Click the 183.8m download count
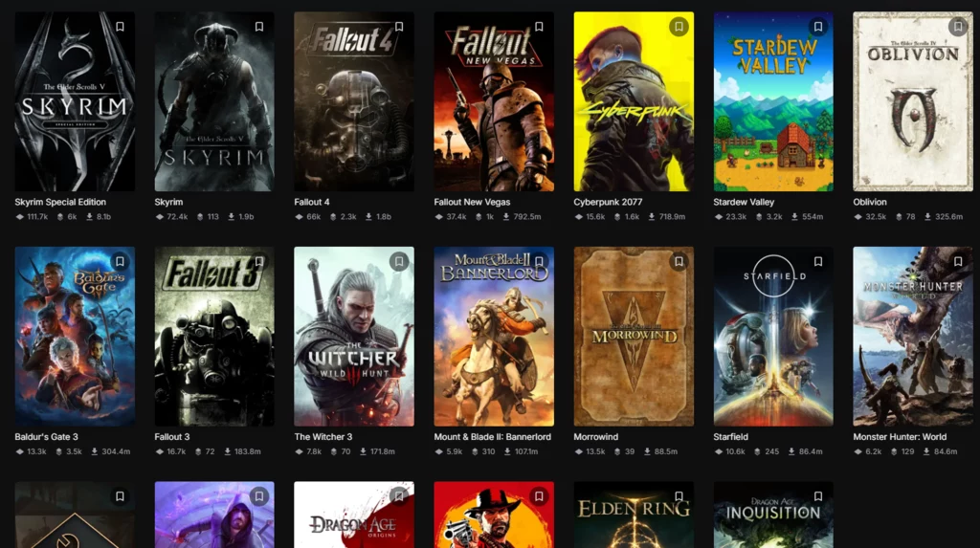Image resolution: width=980 pixels, height=548 pixels. click(x=242, y=451)
